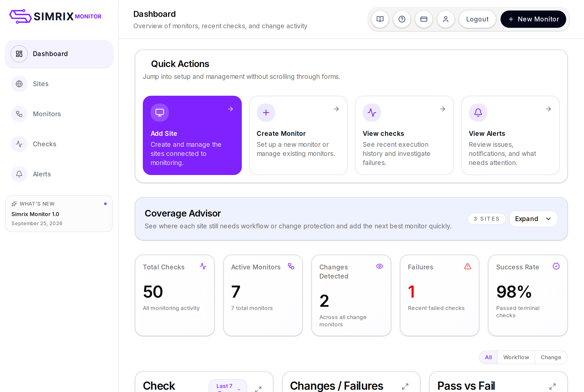
Task: Click the arrow on the Create Monitor card
Action: point(336,109)
